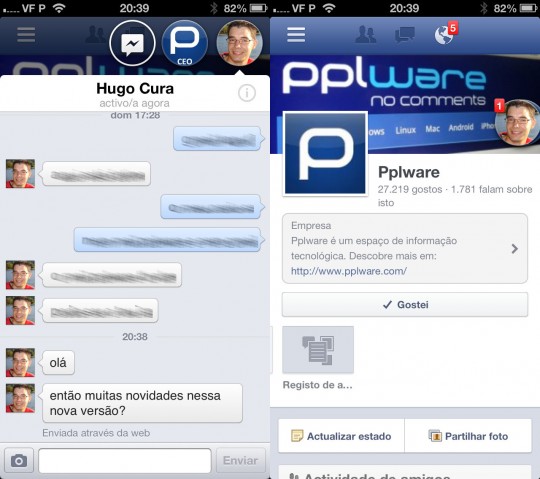Open conversation info icon beside Hugo Cura

tap(247, 93)
